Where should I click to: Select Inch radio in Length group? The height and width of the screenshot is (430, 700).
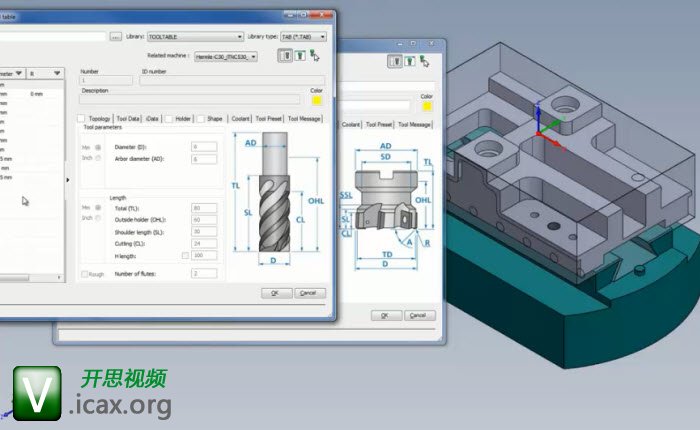(x=98, y=218)
